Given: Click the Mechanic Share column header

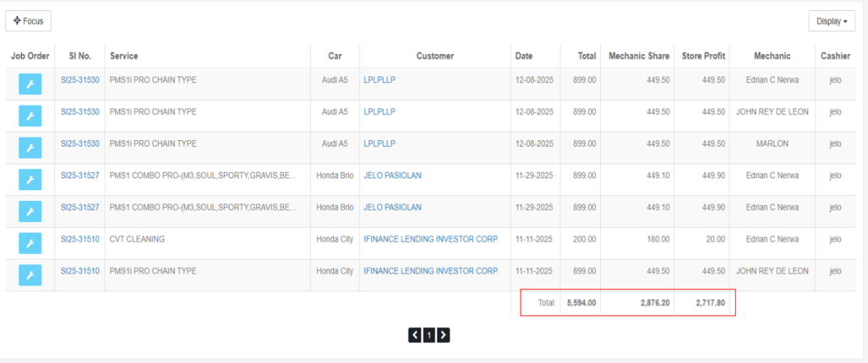Looking at the screenshot, I should click(637, 56).
